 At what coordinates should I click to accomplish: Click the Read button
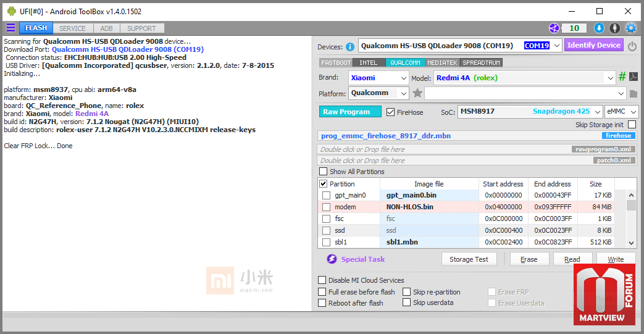click(572, 259)
